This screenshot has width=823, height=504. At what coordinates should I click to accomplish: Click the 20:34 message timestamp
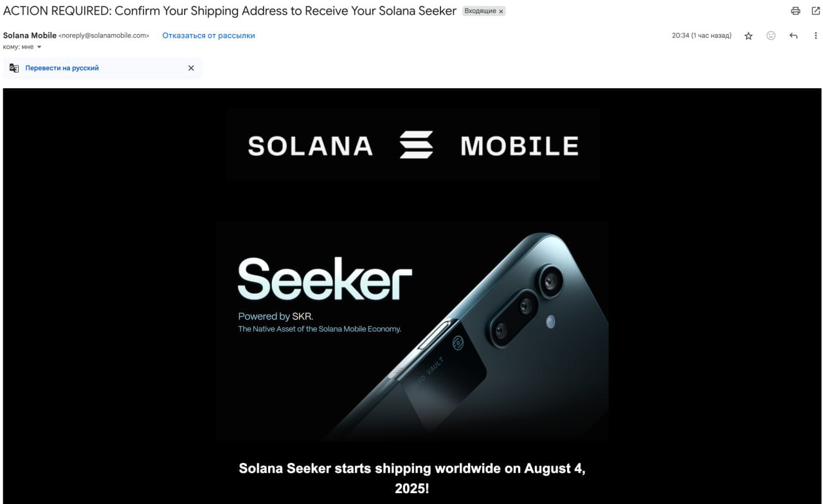coord(701,35)
